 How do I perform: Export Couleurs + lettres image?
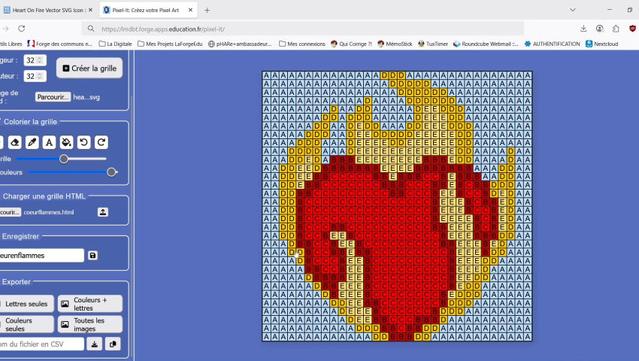pos(90,304)
